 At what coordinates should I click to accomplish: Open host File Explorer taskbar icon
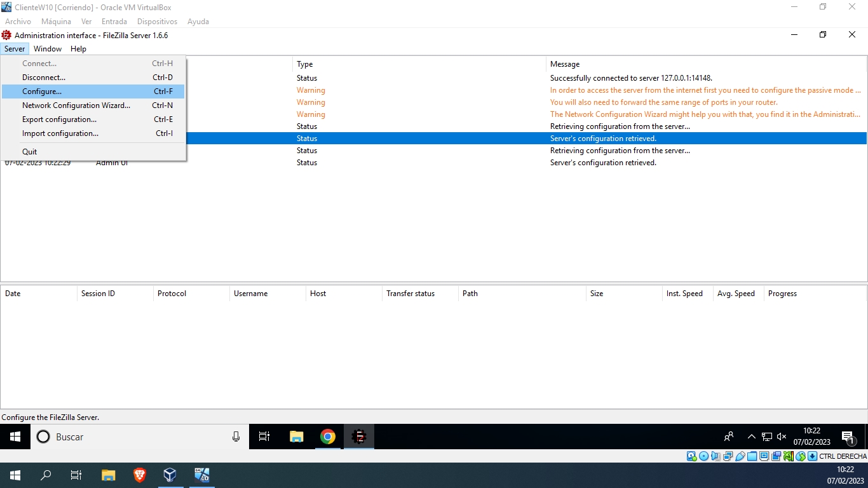click(109, 475)
